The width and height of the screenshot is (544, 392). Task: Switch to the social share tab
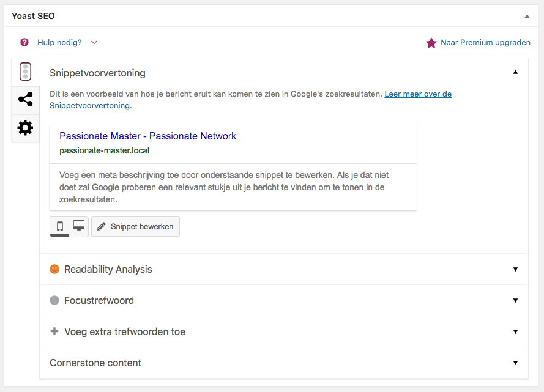(25, 99)
